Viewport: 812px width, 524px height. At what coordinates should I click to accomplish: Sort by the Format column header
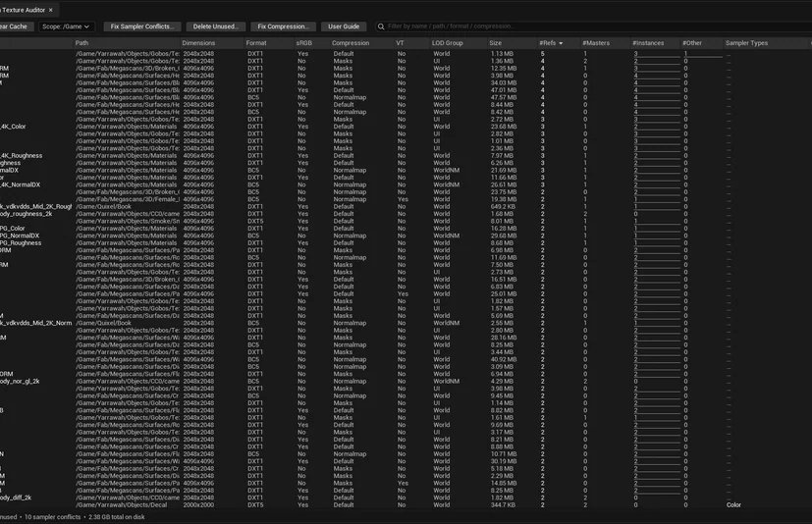(256, 43)
